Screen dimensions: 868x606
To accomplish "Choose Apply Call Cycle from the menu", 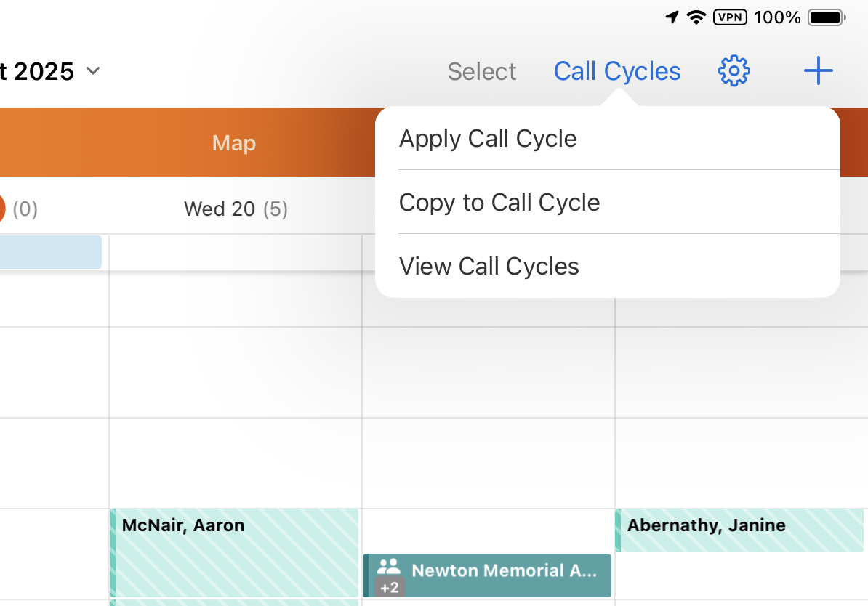I will (488, 139).
